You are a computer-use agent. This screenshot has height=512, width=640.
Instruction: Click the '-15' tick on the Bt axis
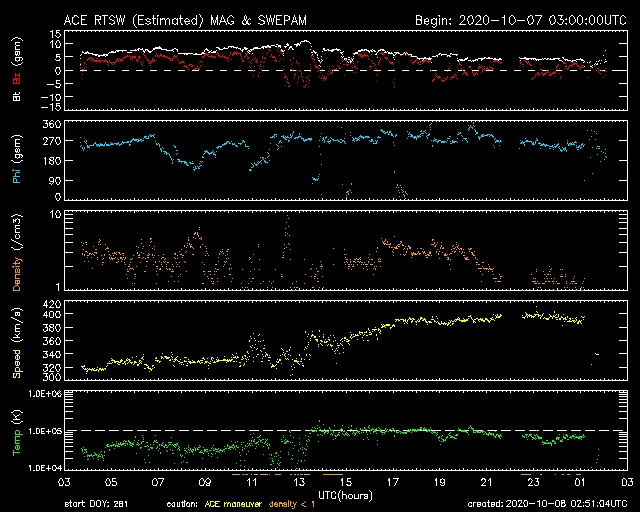(51, 107)
